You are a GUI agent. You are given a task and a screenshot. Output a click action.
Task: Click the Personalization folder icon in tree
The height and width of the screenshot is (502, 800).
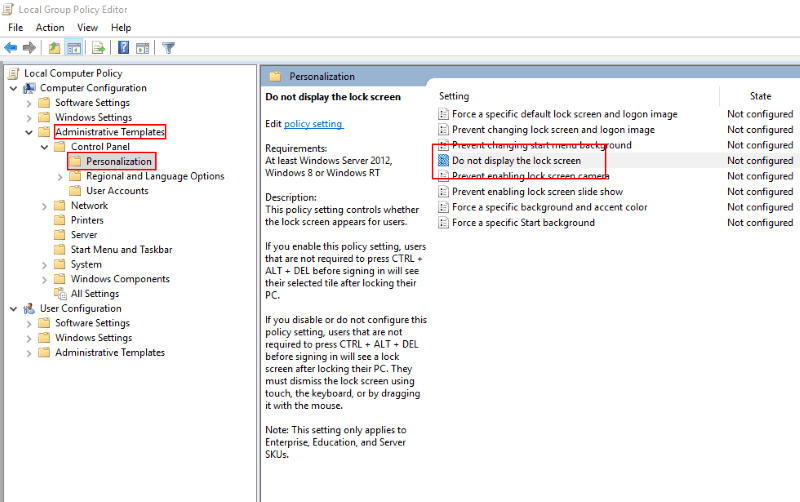pyautogui.click(x=76, y=162)
